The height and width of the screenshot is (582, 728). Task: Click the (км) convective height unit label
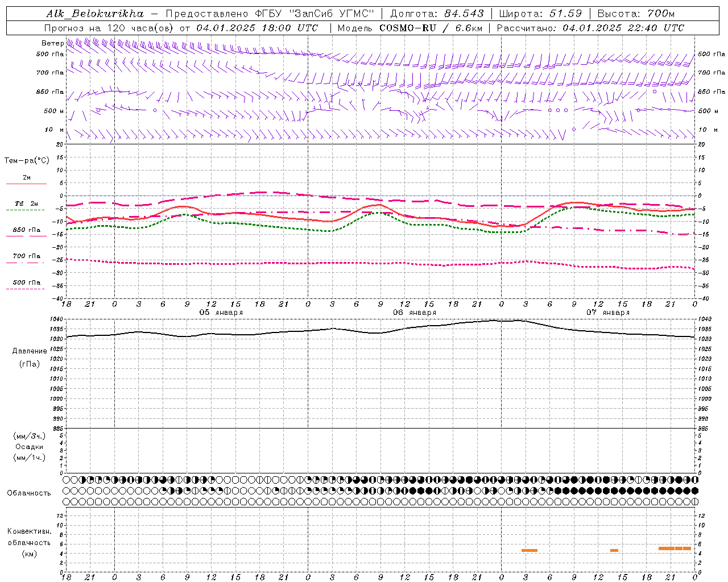tap(30, 554)
